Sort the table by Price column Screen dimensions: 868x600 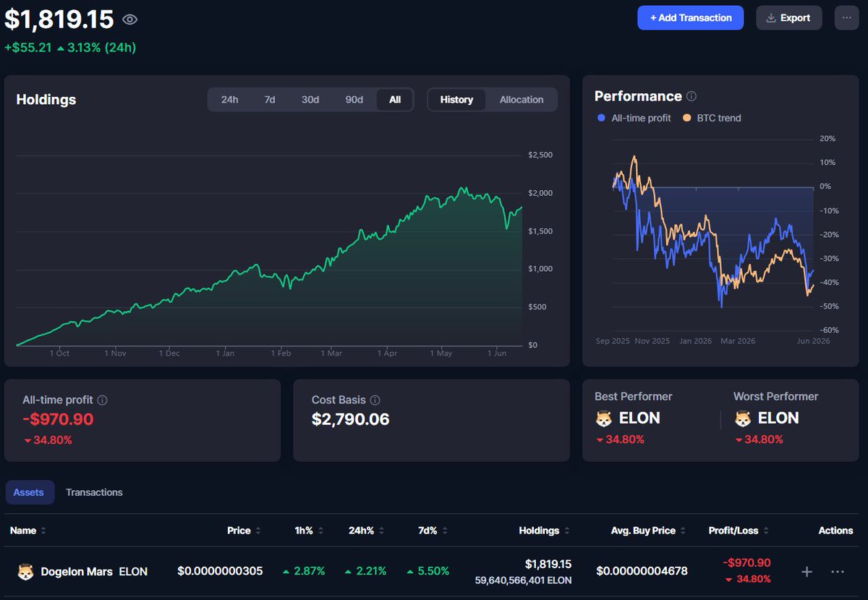click(244, 531)
